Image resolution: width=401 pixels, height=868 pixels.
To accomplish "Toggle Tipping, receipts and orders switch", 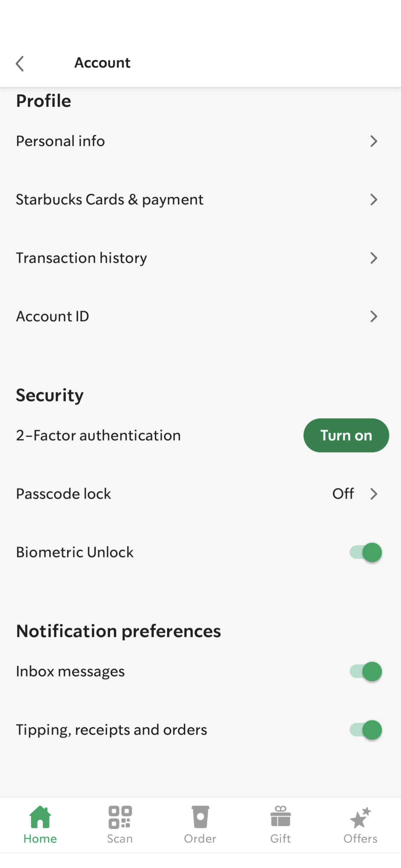I will (366, 730).
